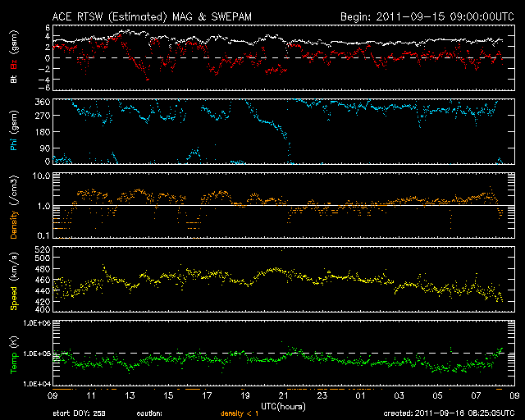The height and width of the screenshot is (420, 525).
Task: Click the 'ACE RTSW (Estimated) MAG & SWEPAM' title
Action: pos(152,16)
